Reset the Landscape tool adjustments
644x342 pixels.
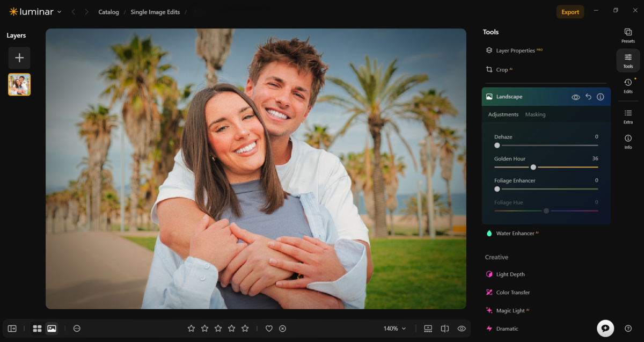click(588, 97)
